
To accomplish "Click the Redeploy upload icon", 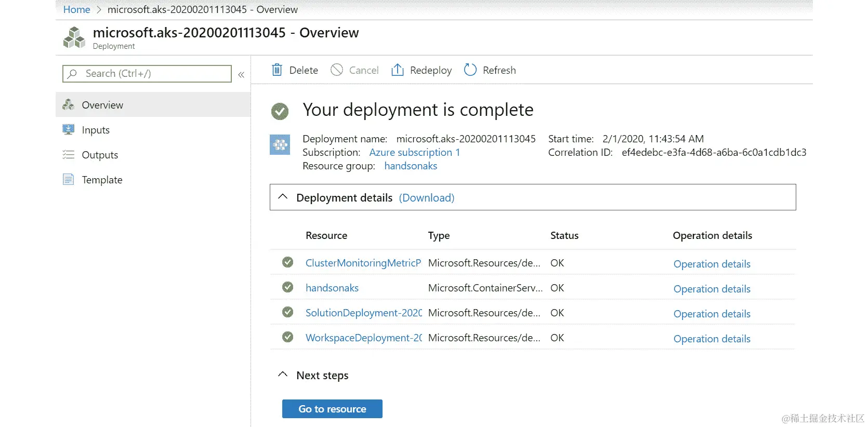I will 398,70.
